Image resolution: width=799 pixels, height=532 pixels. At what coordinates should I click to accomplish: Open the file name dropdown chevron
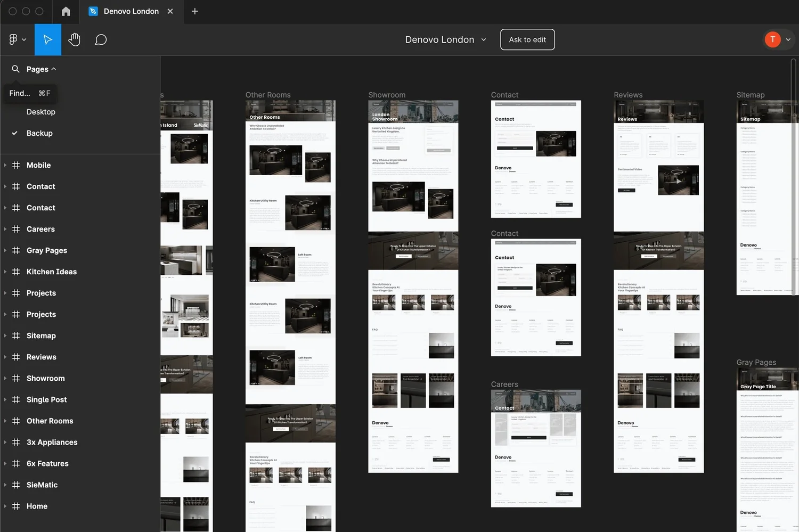pos(484,39)
